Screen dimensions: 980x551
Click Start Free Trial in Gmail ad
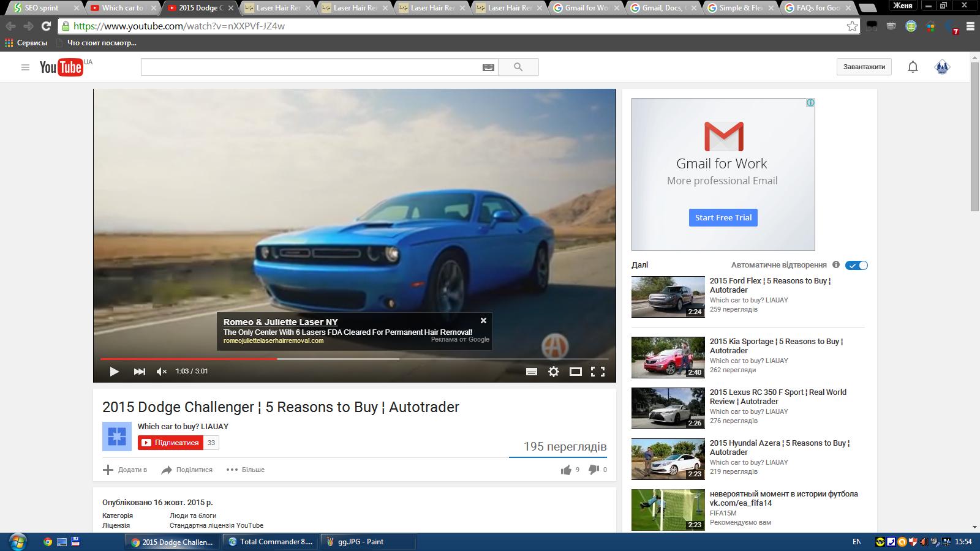coord(723,217)
